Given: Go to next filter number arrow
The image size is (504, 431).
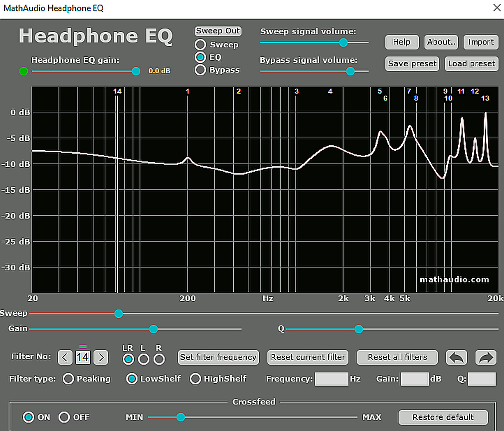Looking at the screenshot, I should point(101,357).
